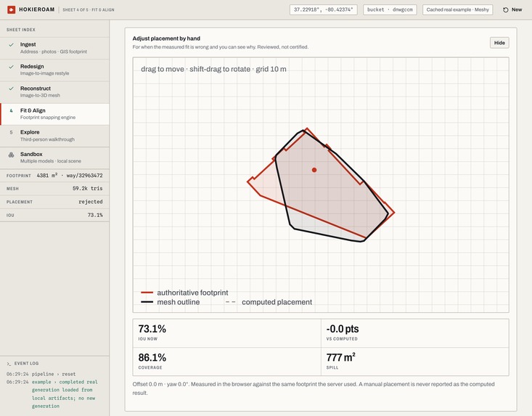
Task: Click the Sandbox cubes icon
Action: 11,155
